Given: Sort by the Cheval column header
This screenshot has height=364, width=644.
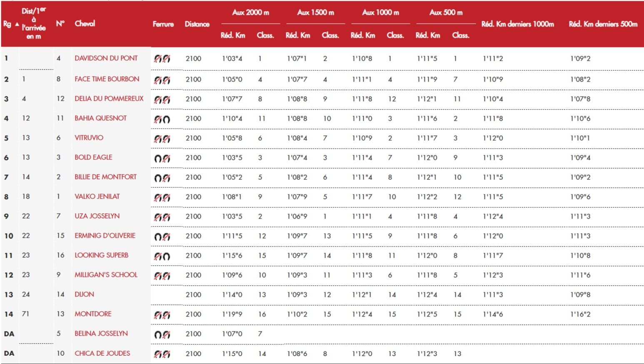Looking at the screenshot, I should pyautogui.click(x=85, y=24).
